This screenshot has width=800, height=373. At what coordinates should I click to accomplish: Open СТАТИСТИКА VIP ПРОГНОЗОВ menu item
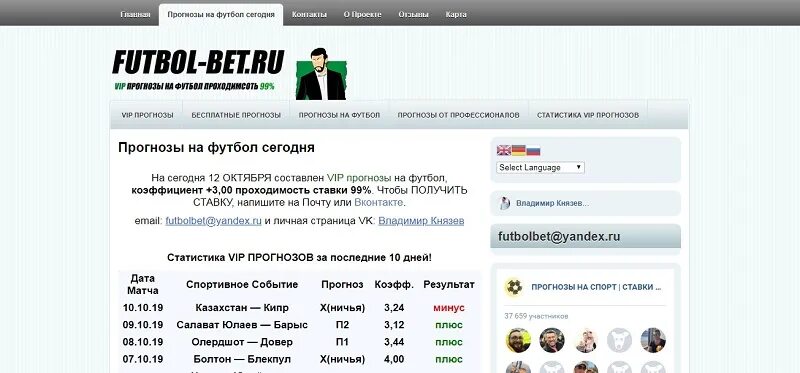588,115
